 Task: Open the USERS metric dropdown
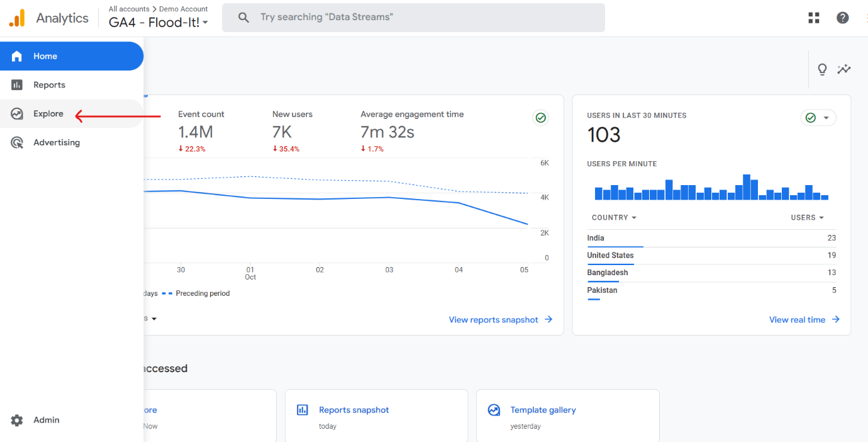coord(808,217)
